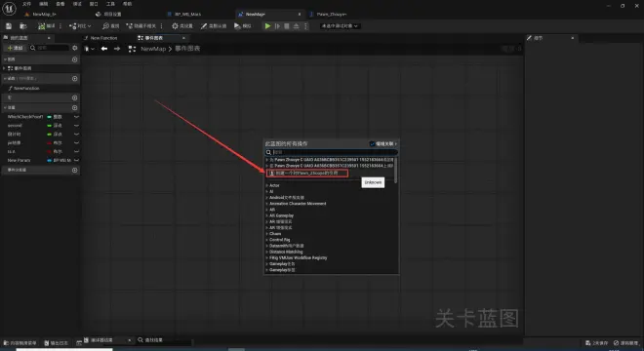Click the New Param variable's blue type pill
The image size is (644, 351).
[x=50, y=160]
